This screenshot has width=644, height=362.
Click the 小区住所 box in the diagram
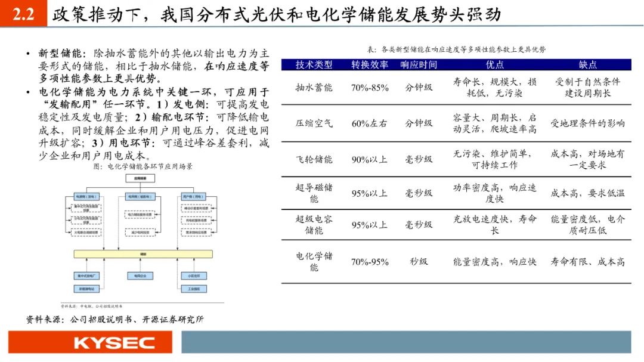click(x=194, y=276)
